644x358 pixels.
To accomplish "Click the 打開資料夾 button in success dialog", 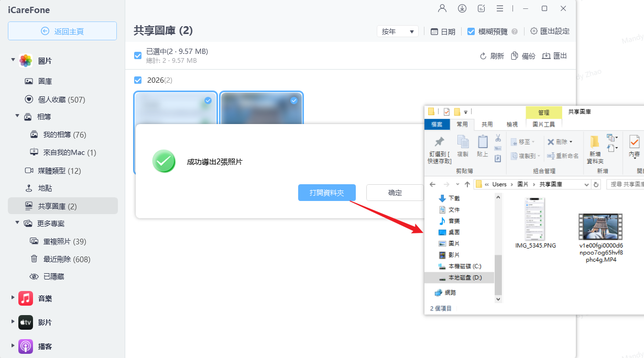I will tap(327, 193).
